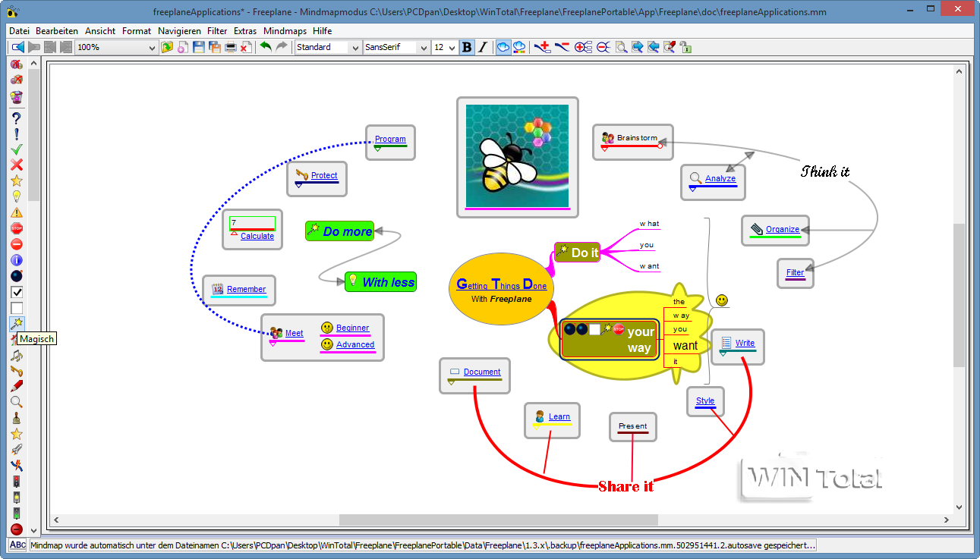This screenshot has width=980, height=559.
Task: Add the blue info icon
Action: [16, 260]
